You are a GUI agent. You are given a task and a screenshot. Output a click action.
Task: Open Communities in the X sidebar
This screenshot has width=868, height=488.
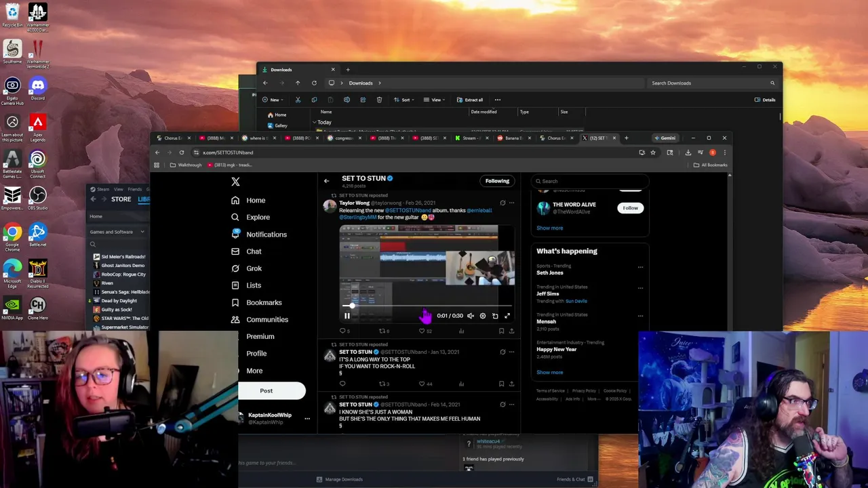(x=260, y=319)
